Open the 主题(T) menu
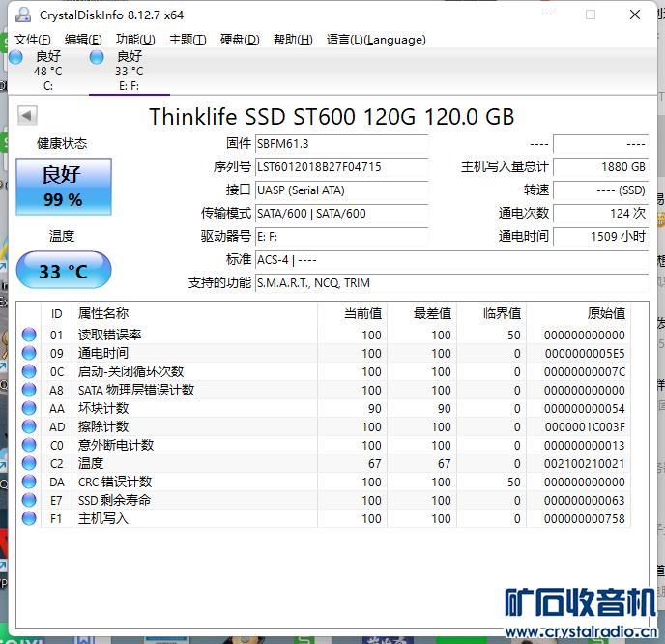The image size is (665, 644). pos(188,40)
